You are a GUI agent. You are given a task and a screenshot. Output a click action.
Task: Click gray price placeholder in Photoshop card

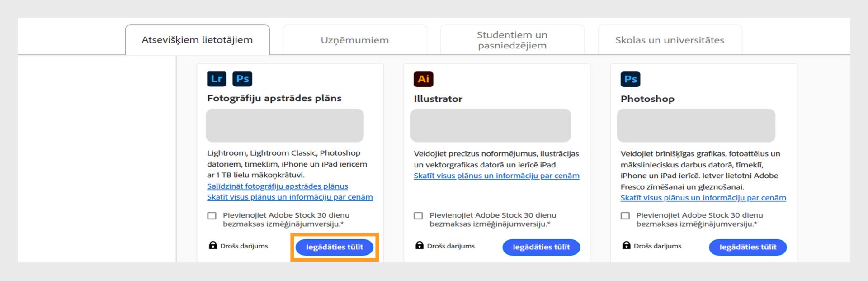[x=696, y=125]
